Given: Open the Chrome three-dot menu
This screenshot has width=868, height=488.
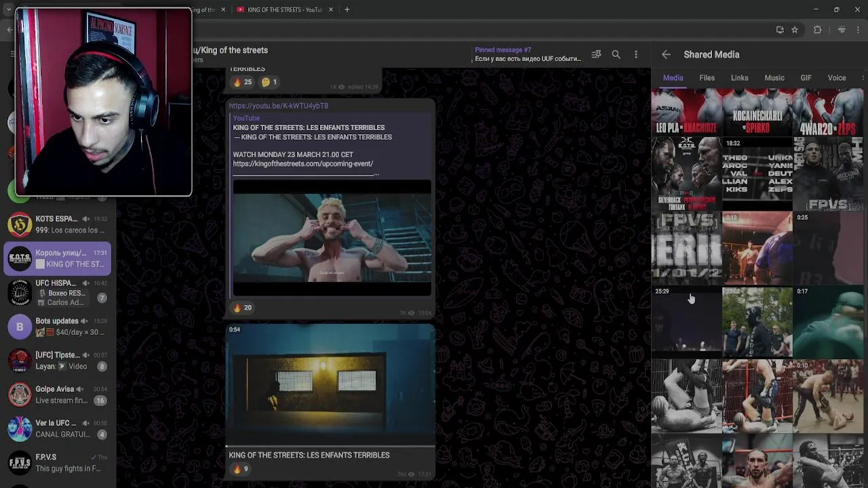Looking at the screenshot, I should [x=859, y=30].
